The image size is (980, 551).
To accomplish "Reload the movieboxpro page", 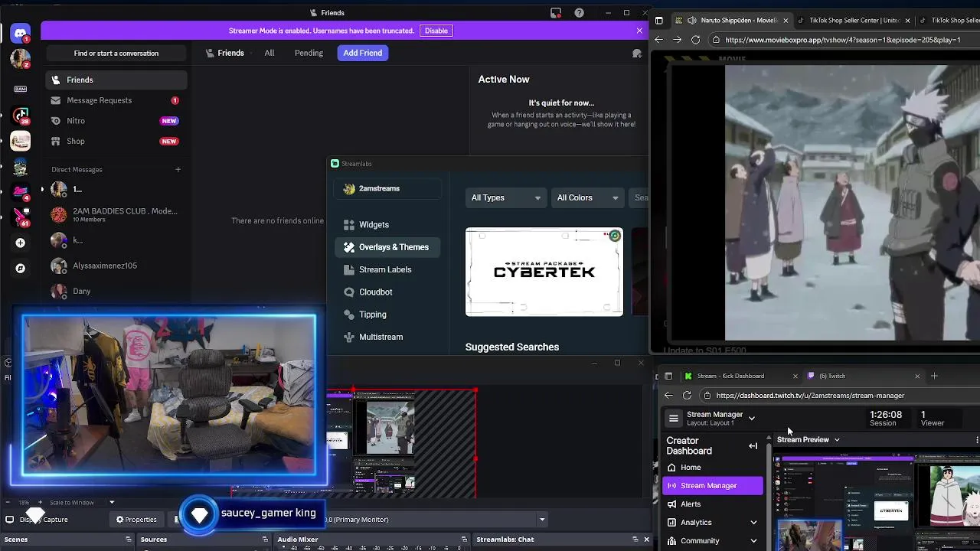I will (695, 40).
